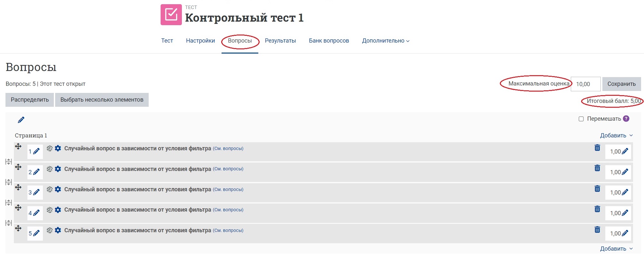Open the См. вопросы link of question 3

(x=228, y=189)
